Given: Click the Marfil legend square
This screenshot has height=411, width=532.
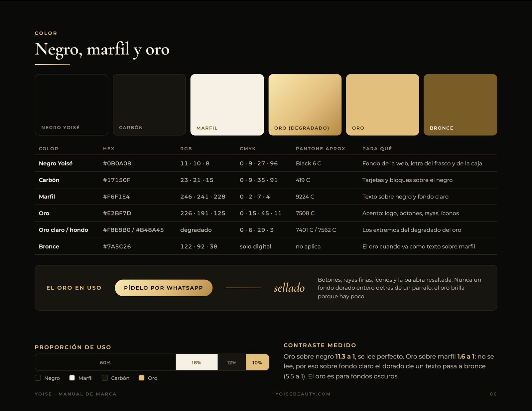Looking at the screenshot, I should tap(72, 378).
